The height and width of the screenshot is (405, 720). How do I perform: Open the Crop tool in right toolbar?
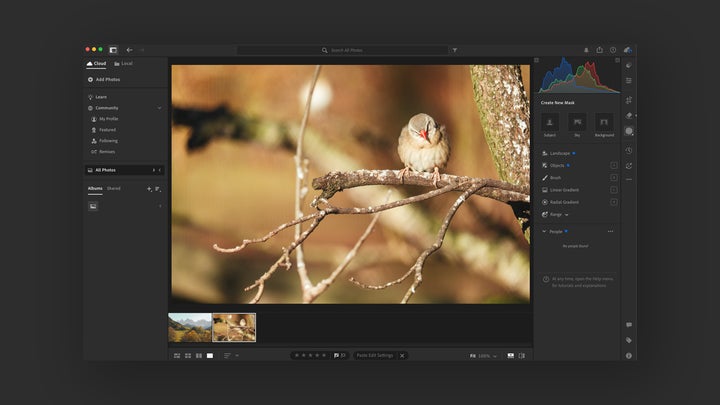[x=629, y=99]
